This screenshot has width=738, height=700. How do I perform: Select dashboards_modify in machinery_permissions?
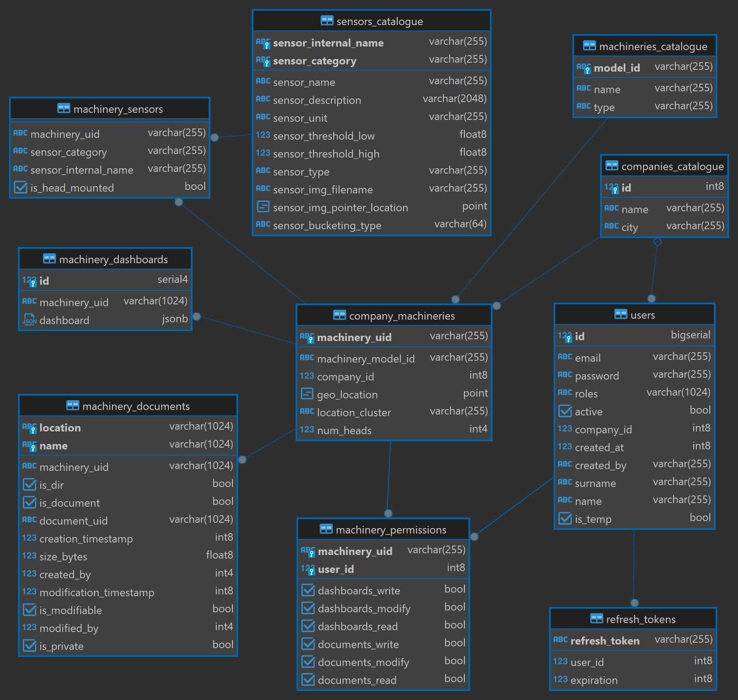pos(383,608)
